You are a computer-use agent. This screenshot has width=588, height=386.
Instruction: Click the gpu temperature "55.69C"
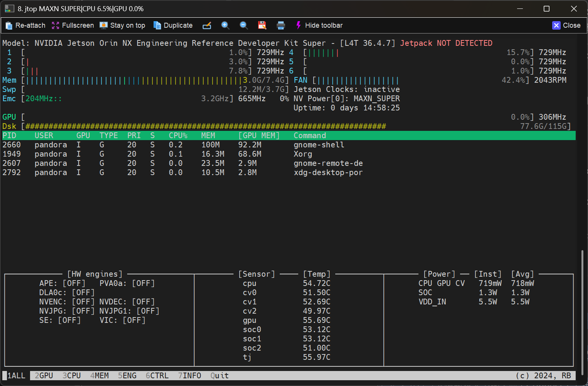tap(317, 320)
